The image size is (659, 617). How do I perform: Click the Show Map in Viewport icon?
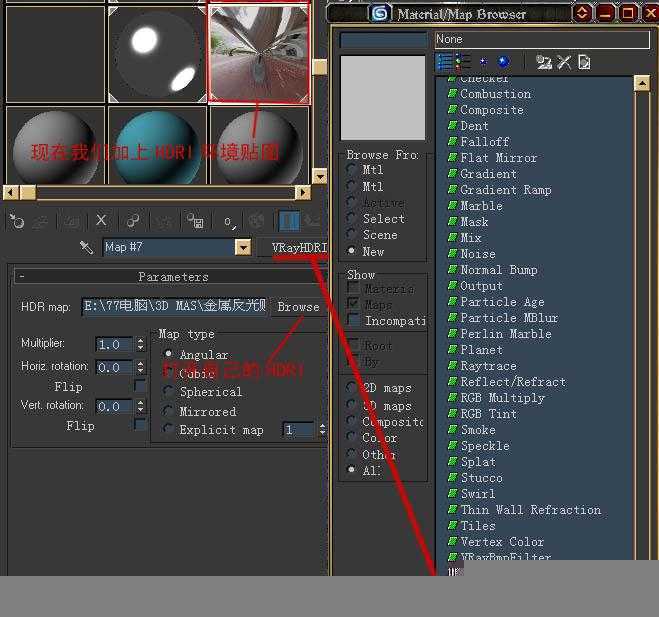tap(256, 221)
